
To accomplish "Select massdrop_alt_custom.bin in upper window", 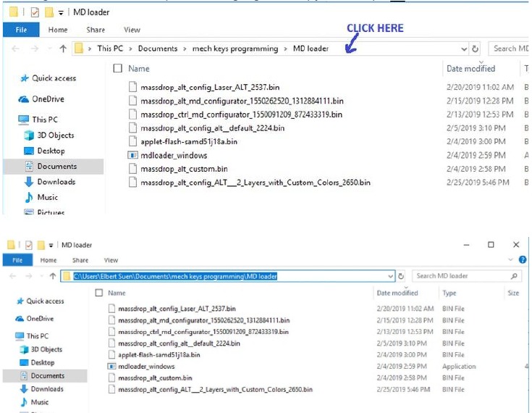I will (178, 169).
